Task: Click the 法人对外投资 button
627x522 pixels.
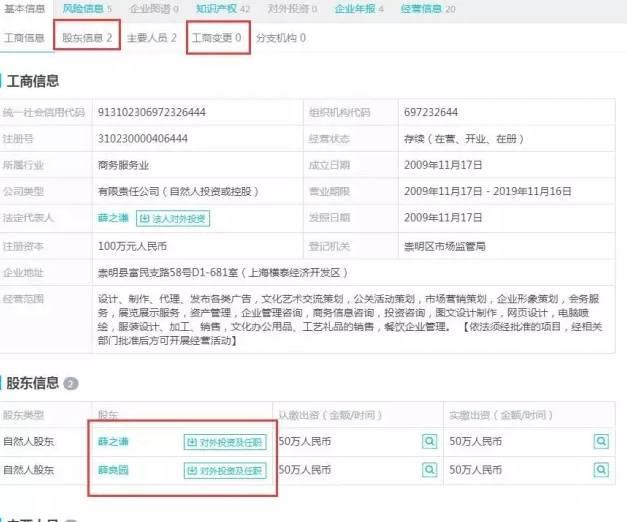Action: pyautogui.click(x=173, y=218)
